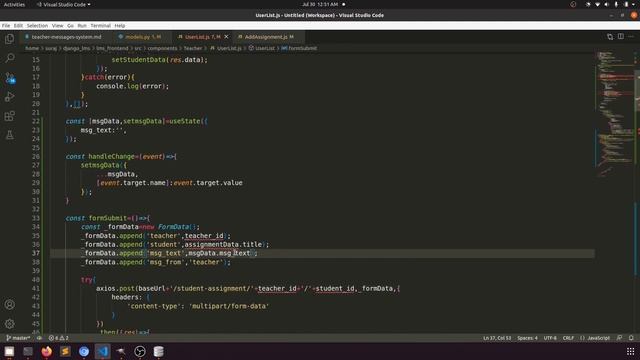Click the open changes icon in editor toolbar
The image size is (640, 360).
pos(610,37)
